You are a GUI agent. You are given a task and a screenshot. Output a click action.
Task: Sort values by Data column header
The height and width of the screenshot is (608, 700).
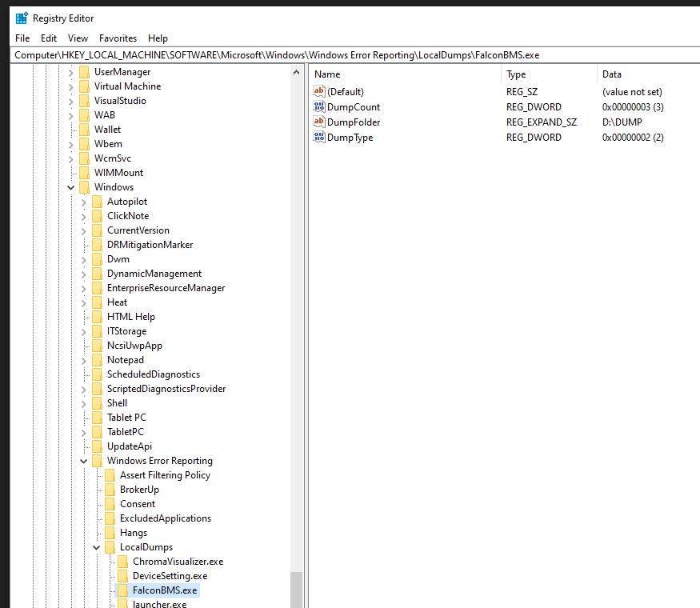point(648,74)
